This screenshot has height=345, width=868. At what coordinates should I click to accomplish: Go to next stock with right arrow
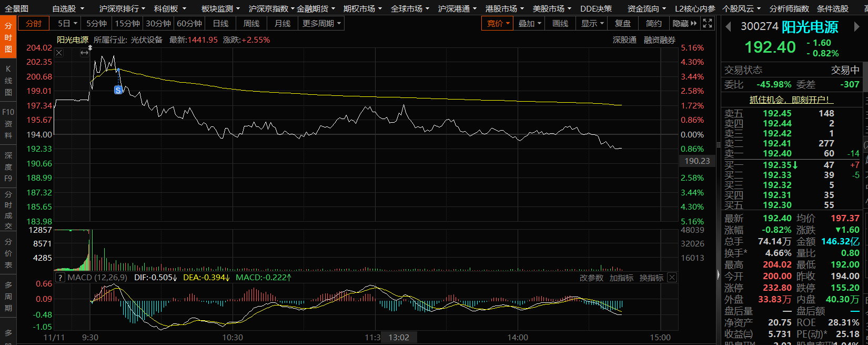click(x=856, y=26)
